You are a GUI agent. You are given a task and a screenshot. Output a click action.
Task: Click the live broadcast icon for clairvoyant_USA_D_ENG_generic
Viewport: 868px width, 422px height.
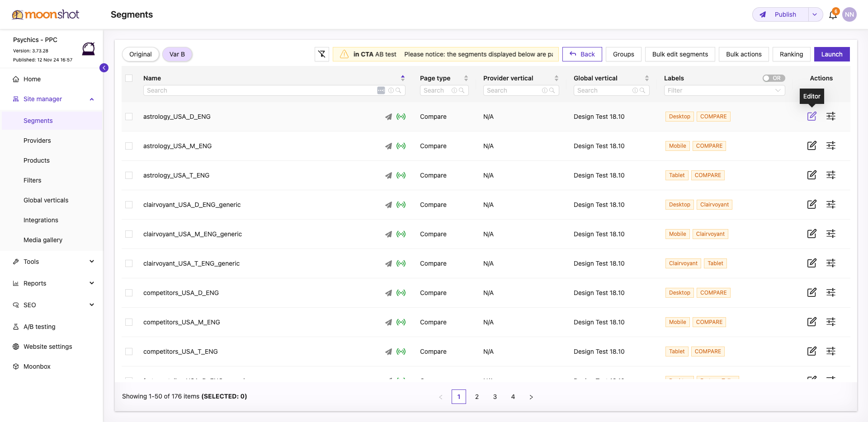pyautogui.click(x=401, y=205)
